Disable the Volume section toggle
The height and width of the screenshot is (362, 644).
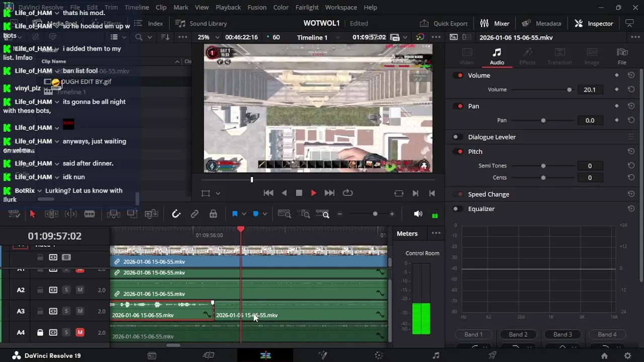(x=458, y=75)
